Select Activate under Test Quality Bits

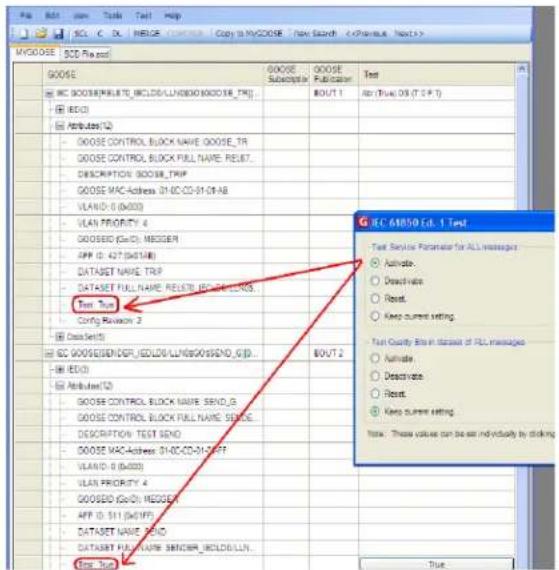(375, 358)
